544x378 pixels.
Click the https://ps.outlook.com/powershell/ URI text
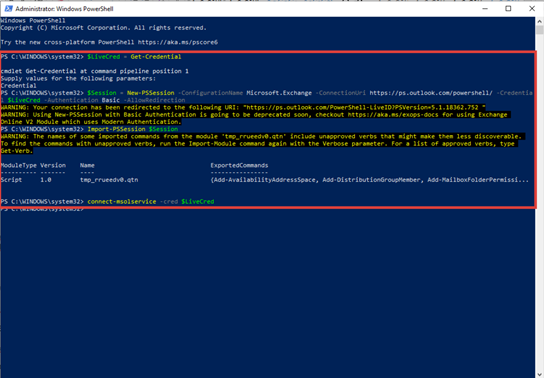tap(431, 93)
